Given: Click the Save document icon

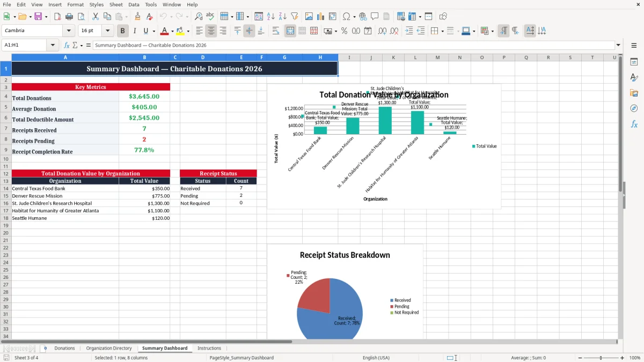Looking at the screenshot, I should (x=38, y=17).
